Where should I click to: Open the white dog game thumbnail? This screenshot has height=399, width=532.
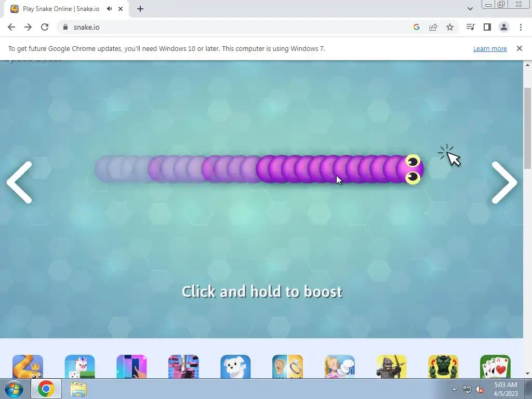pos(235,367)
